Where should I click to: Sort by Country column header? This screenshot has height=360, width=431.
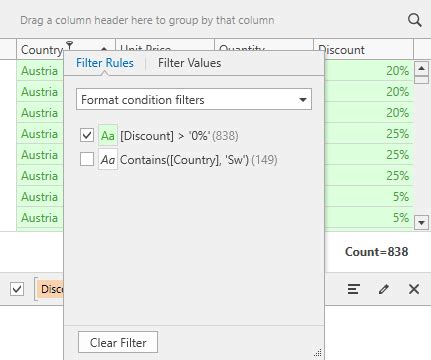point(41,50)
